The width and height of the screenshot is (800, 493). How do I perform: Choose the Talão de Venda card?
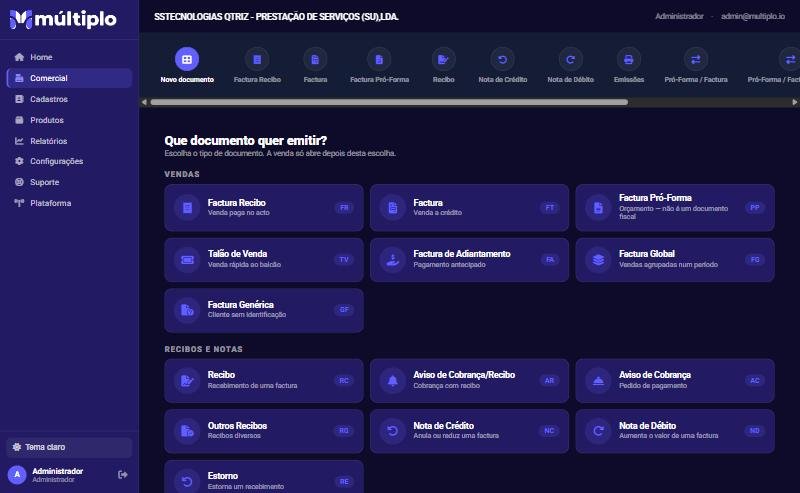point(264,260)
